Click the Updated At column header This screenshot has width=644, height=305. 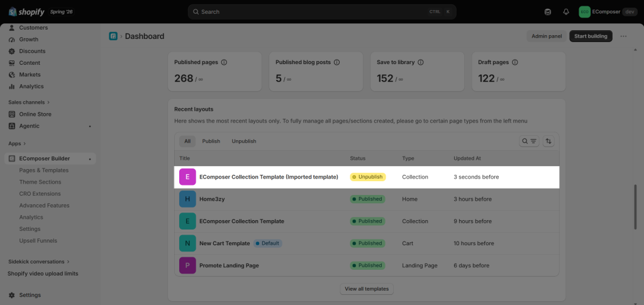click(x=467, y=158)
